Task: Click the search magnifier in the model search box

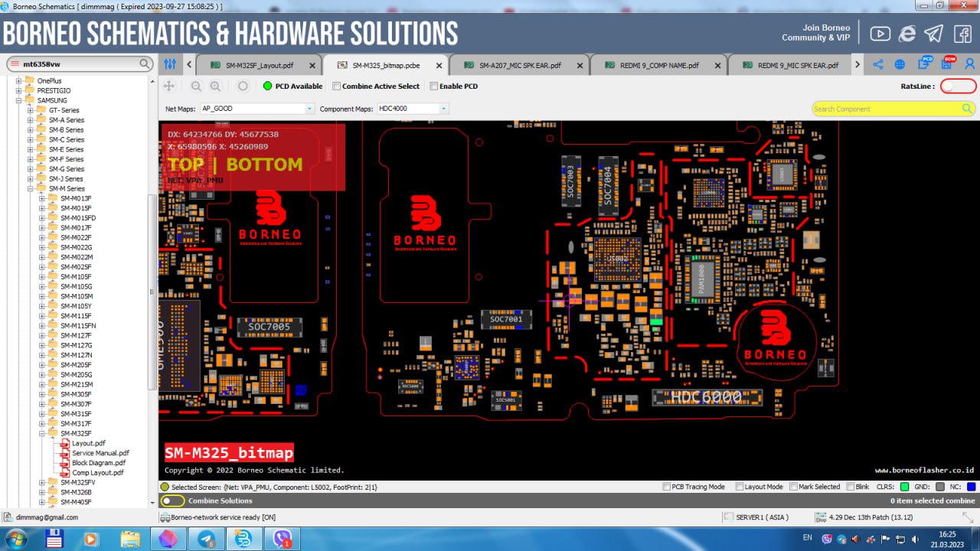Action: 144,64
